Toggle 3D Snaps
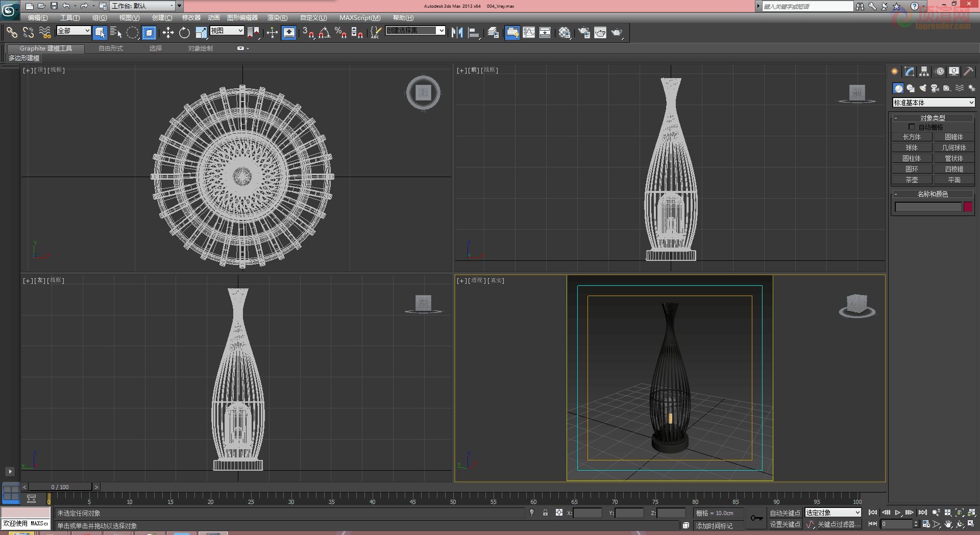980x535 pixels. pos(308,33)
